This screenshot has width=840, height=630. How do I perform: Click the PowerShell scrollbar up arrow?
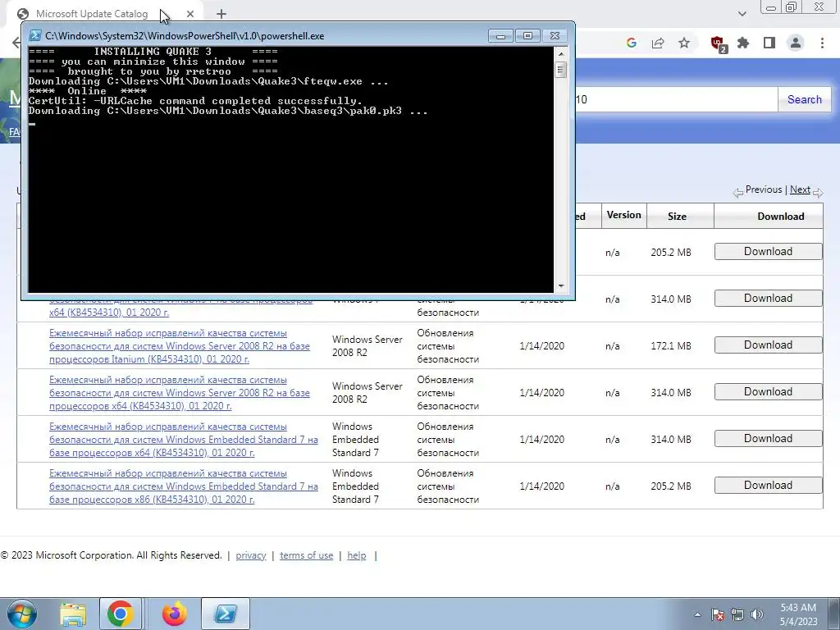click(561, 54)
